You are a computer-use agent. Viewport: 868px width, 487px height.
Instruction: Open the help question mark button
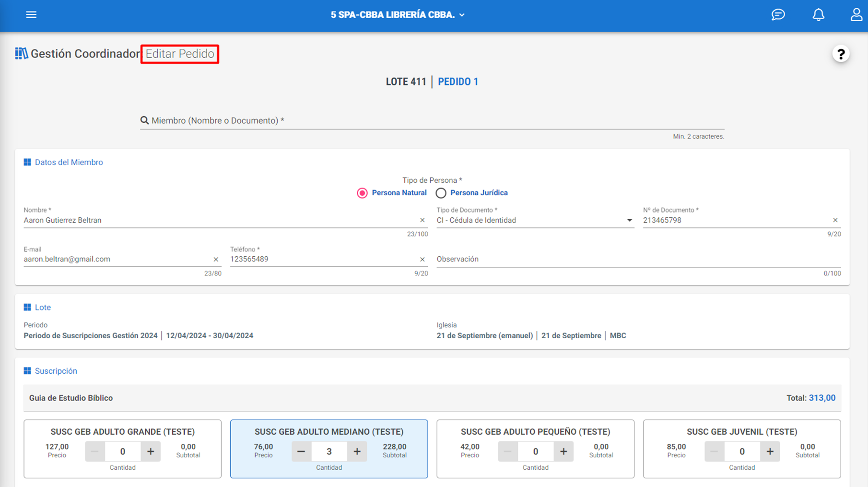point(841,54)
